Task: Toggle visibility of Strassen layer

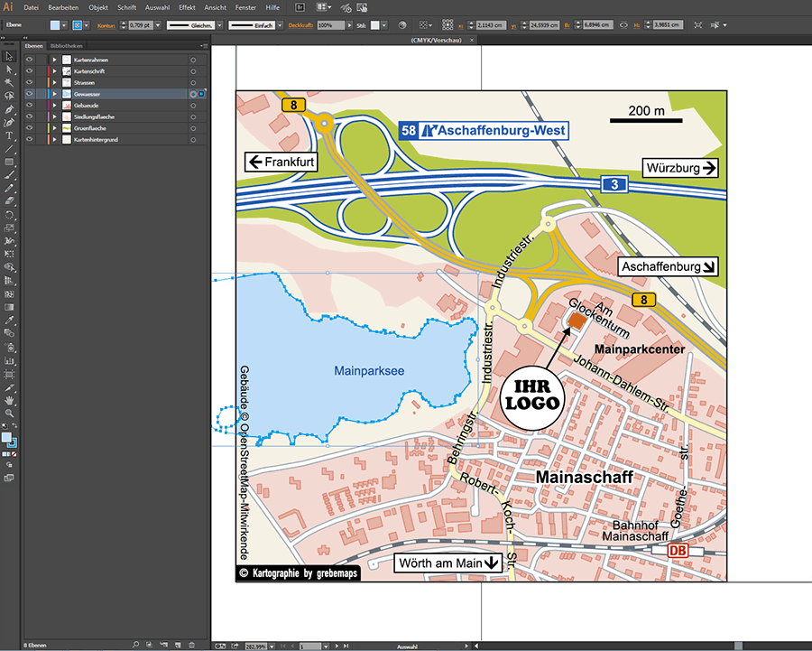Action: (29, 82)
